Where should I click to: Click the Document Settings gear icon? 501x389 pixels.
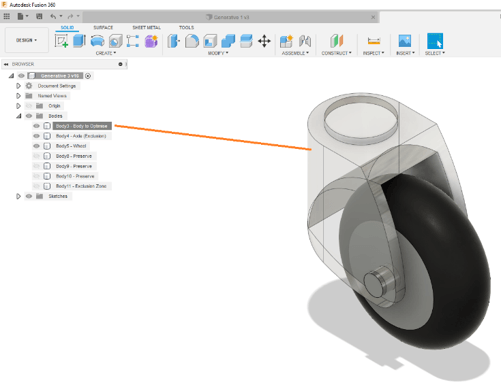(x=29, y=86)
